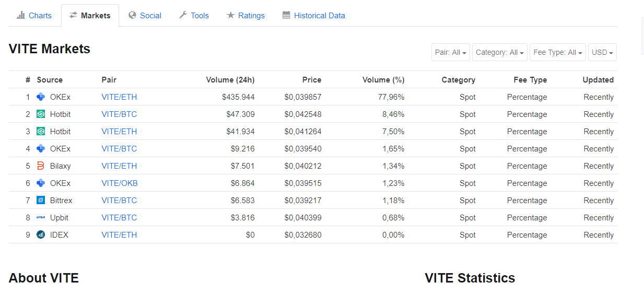Sort by Volume (%) column header

click(383, 80)
